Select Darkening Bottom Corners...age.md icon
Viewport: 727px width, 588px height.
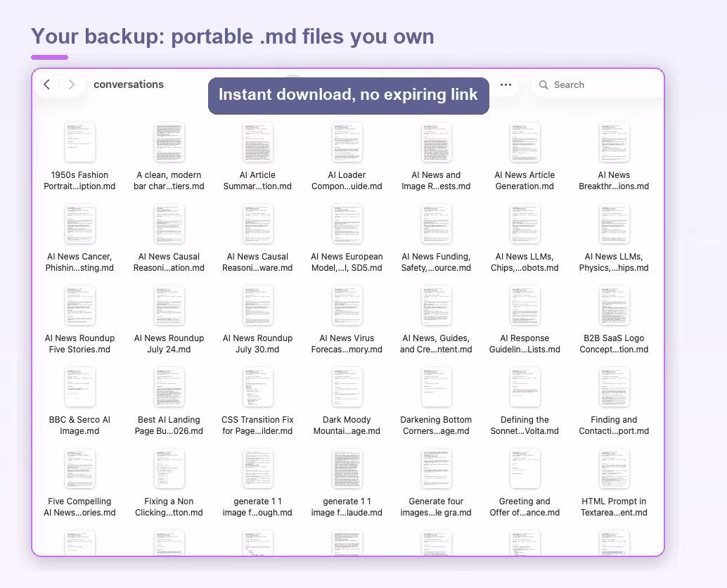pyautogui.click(x=436, y=388)
